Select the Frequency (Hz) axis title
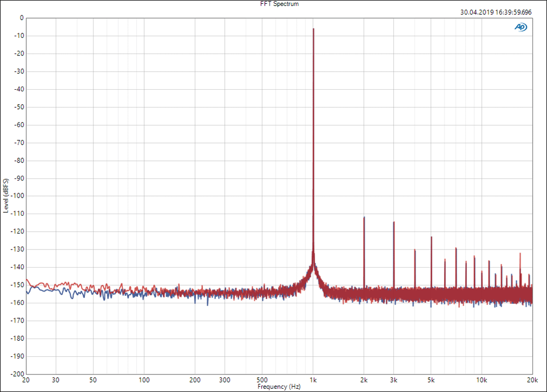 [x=276, y=386]
